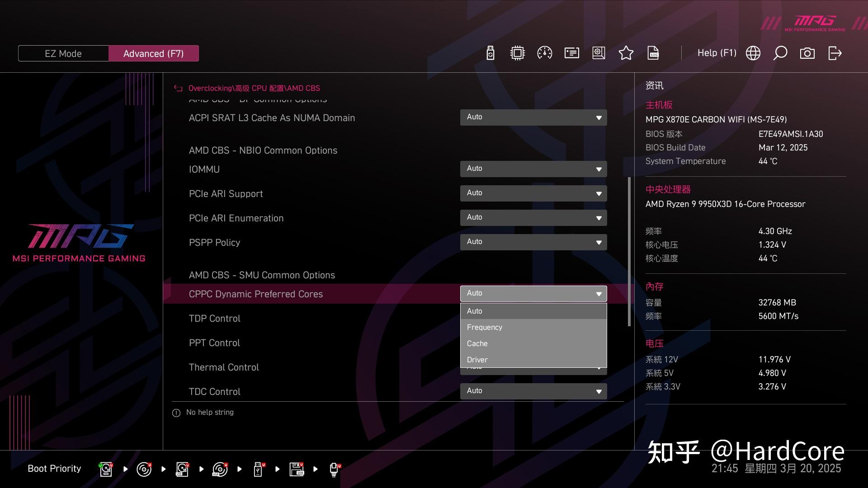This screenshot has width=868, height=488.
Task: Click AMD CBS - NBIO Common Options header
Action: tap(263, 150)
